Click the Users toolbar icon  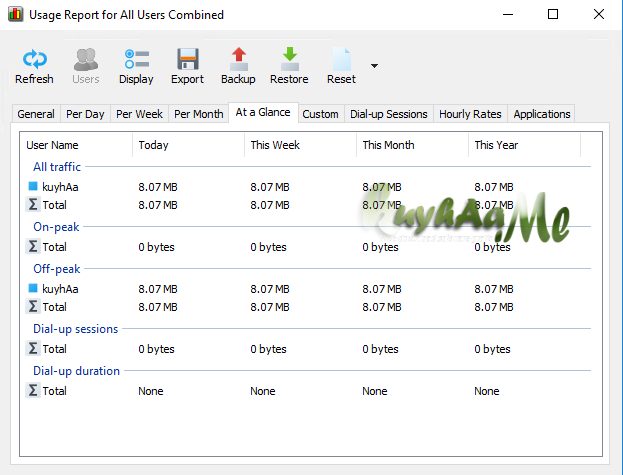coord(86,59)
